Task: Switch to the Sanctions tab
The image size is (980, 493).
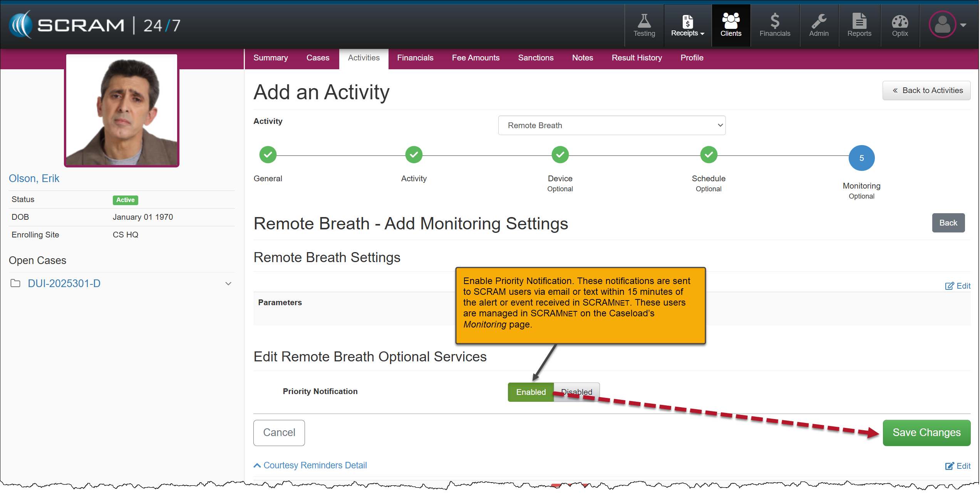Action: [535, 58]
